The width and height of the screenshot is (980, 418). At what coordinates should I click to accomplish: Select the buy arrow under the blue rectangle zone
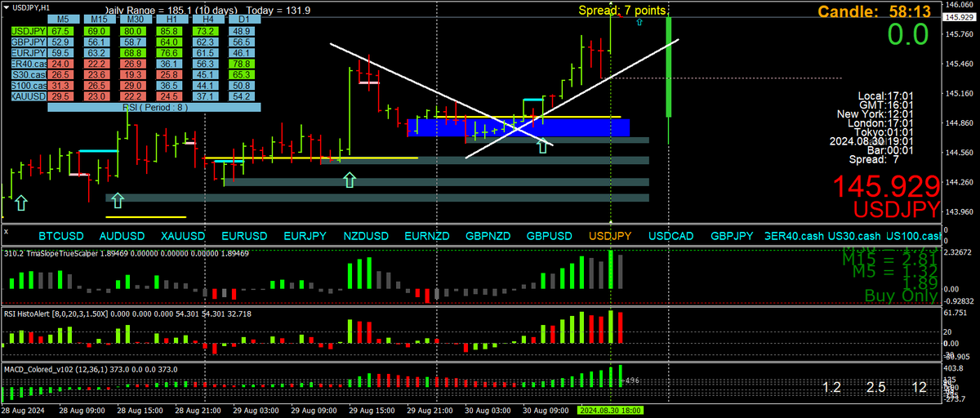click(542, 146)
